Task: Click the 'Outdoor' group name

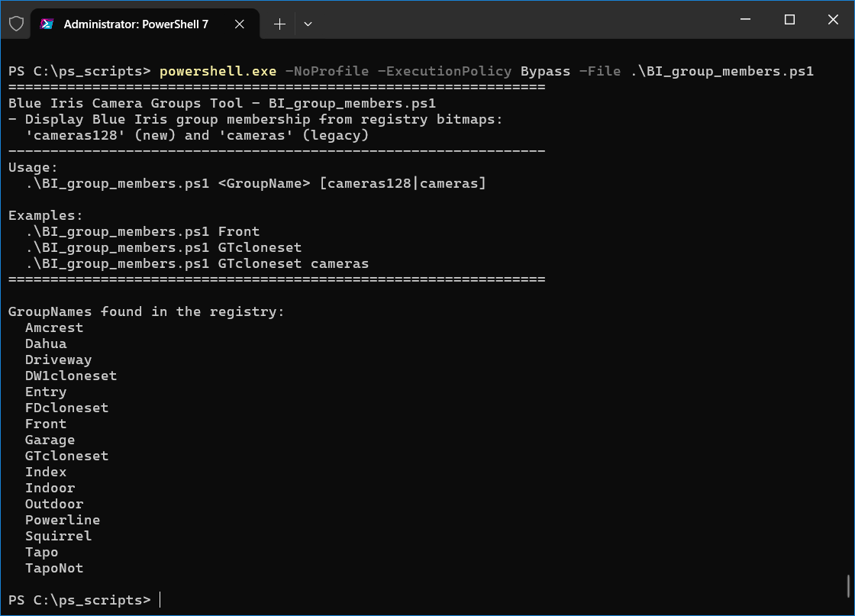Action: click(x=54, y=504)
